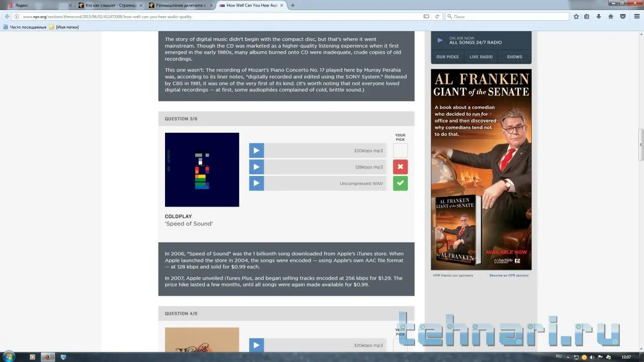This screenshot has width=644, height=362.
Task: Open a new browser tab
Action: tap(293, 5)
